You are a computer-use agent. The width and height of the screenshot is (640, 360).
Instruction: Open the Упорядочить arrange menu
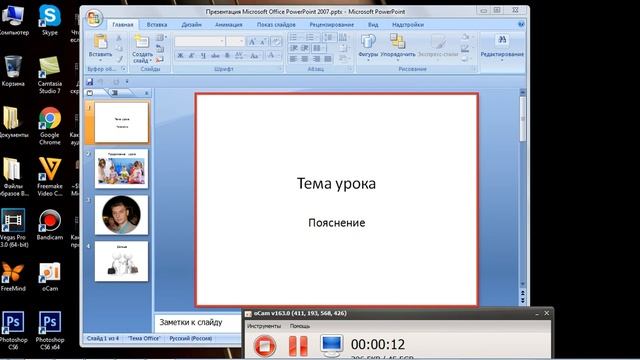click(398, 47)
